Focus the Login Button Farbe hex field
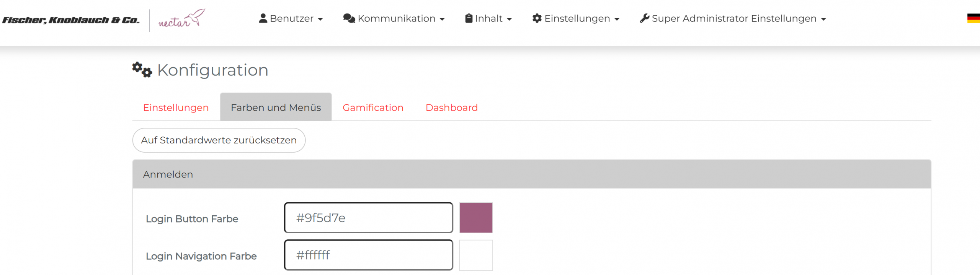The image size is (980, 275). [x=368, y=218]
